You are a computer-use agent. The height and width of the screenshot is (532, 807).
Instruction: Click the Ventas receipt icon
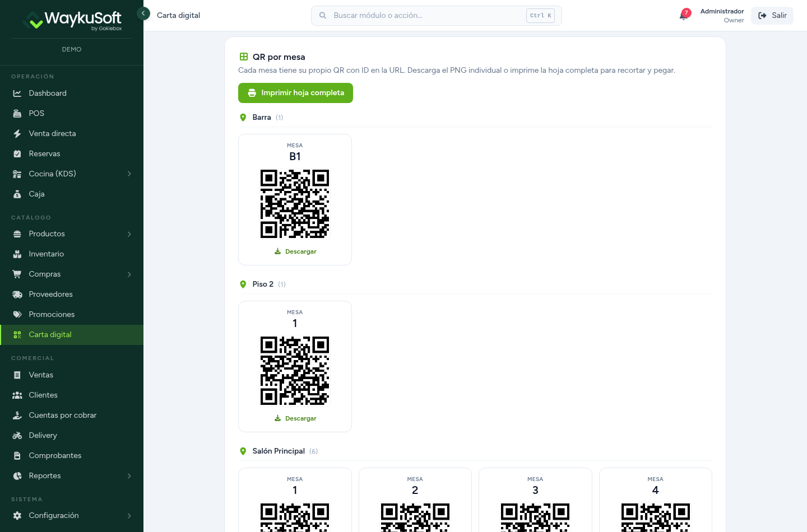click(x=17, y=375)
